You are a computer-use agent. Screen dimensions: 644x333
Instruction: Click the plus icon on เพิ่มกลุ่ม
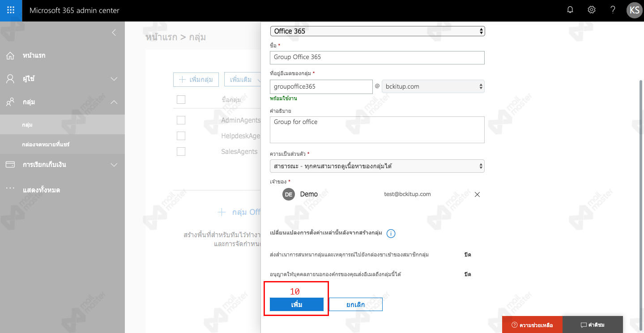[x=182, y=80]
